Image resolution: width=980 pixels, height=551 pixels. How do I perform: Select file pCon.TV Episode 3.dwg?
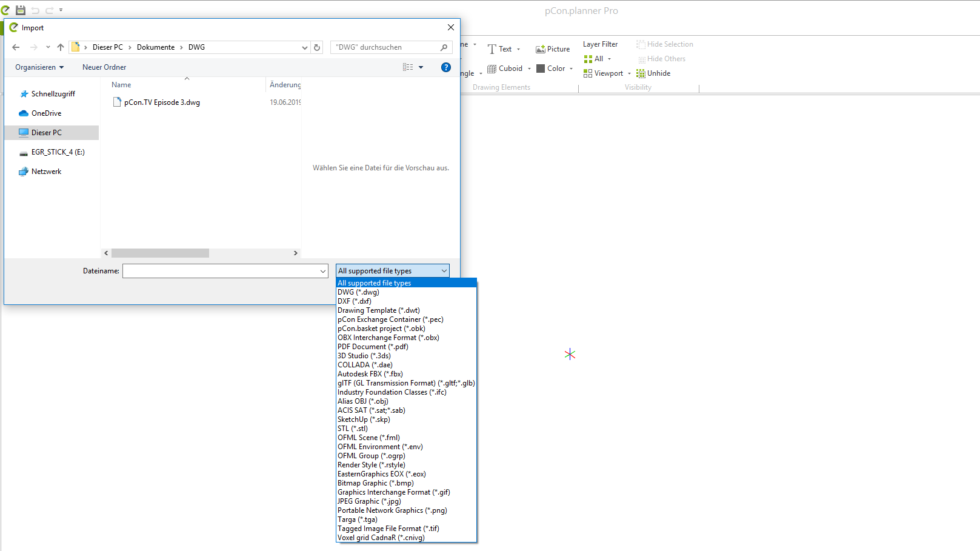[162, 102]
